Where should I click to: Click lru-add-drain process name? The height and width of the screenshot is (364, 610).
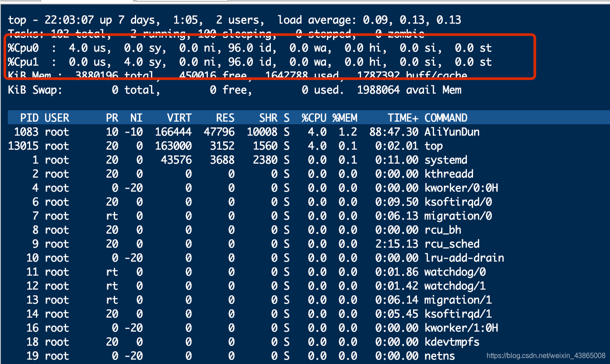coord(464,258)
